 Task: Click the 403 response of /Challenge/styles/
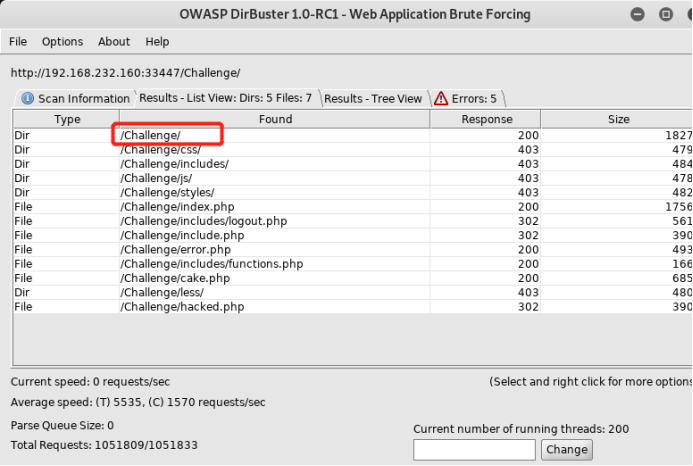(x=528, y=192)
